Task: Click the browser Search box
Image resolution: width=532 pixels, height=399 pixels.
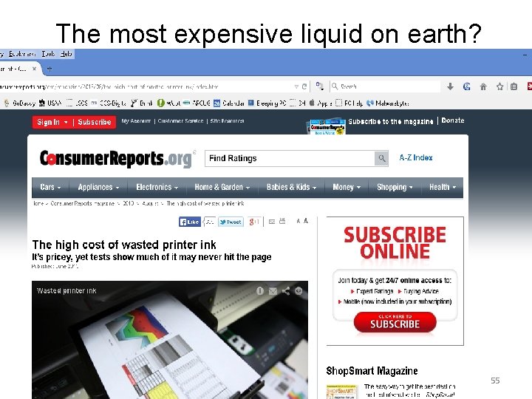Action: pyautogui.click(x=385, y=86)
